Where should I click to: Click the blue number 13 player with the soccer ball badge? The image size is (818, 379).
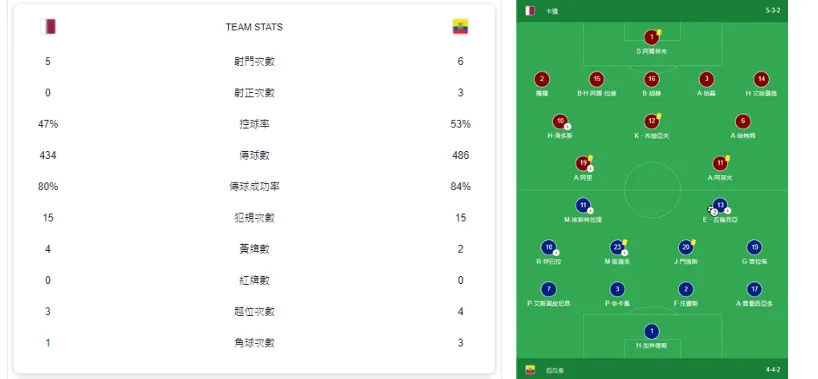(x=720, y=205)
